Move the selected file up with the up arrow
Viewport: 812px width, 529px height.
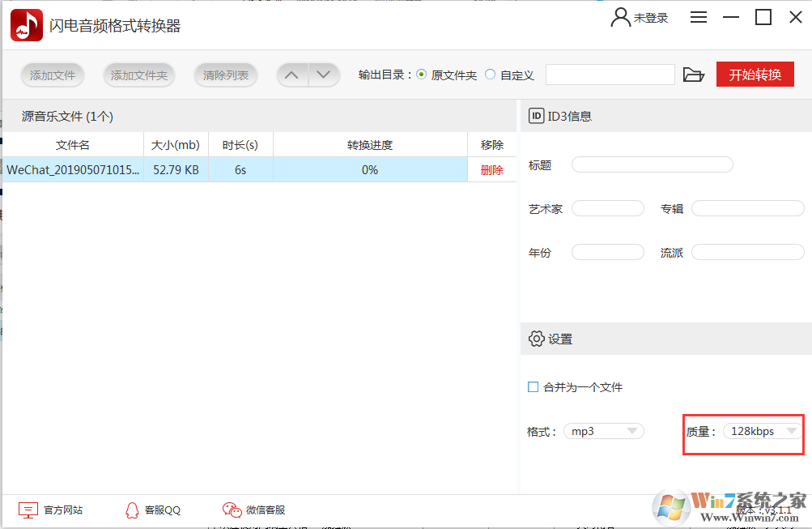(x=291, y=74)
